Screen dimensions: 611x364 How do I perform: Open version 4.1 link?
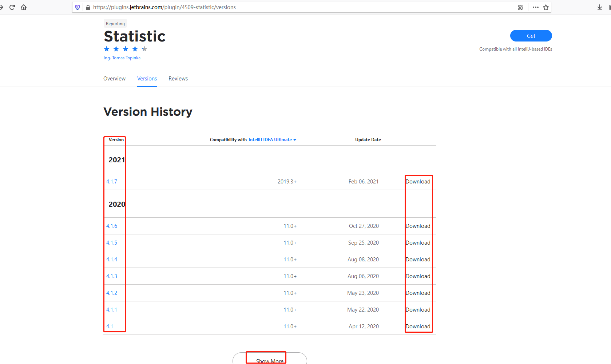110,327
